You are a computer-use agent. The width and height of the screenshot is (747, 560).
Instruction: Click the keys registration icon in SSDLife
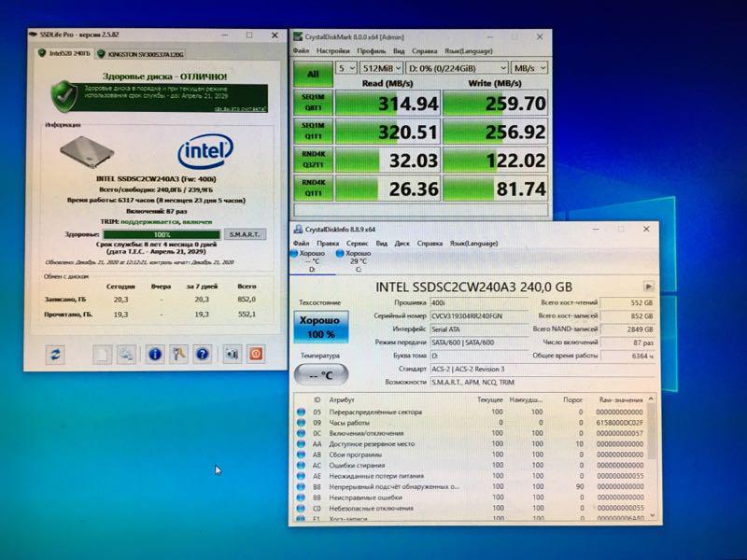click(178, 354)
